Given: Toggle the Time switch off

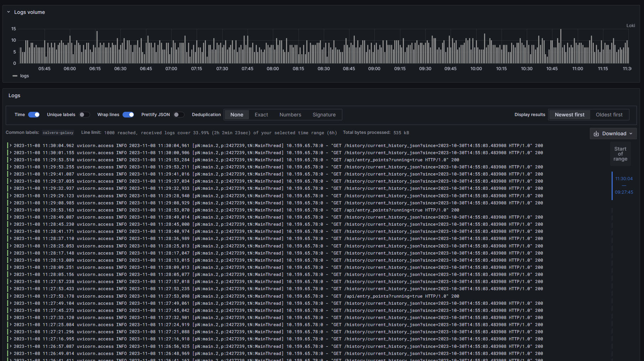Looking at the screenshot, I should coord(34,115).
